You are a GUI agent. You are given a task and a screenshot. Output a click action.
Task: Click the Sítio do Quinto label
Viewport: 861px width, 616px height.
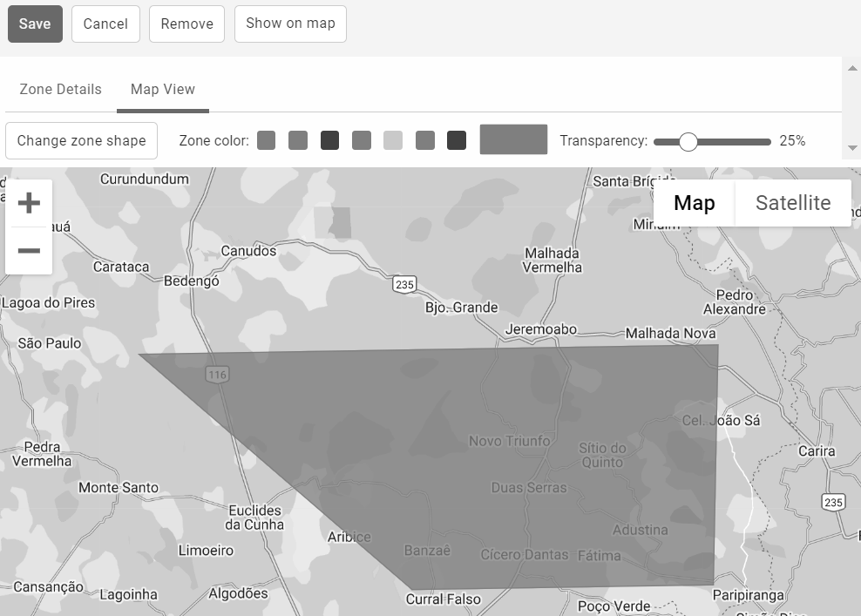click(602, 455)
